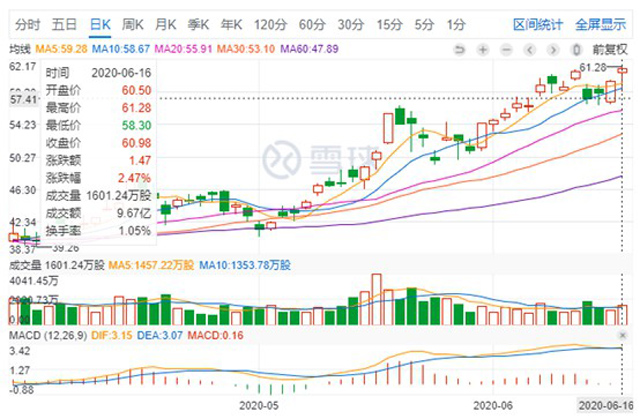Click the highlighted 2020-06-16 date marker

click(x=606, y=406)
